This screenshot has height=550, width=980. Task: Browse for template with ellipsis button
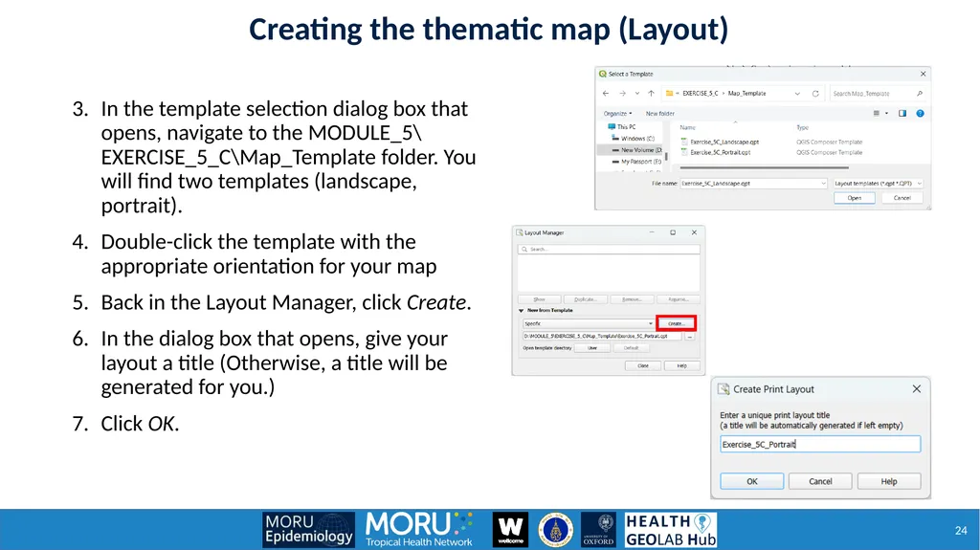690,337
